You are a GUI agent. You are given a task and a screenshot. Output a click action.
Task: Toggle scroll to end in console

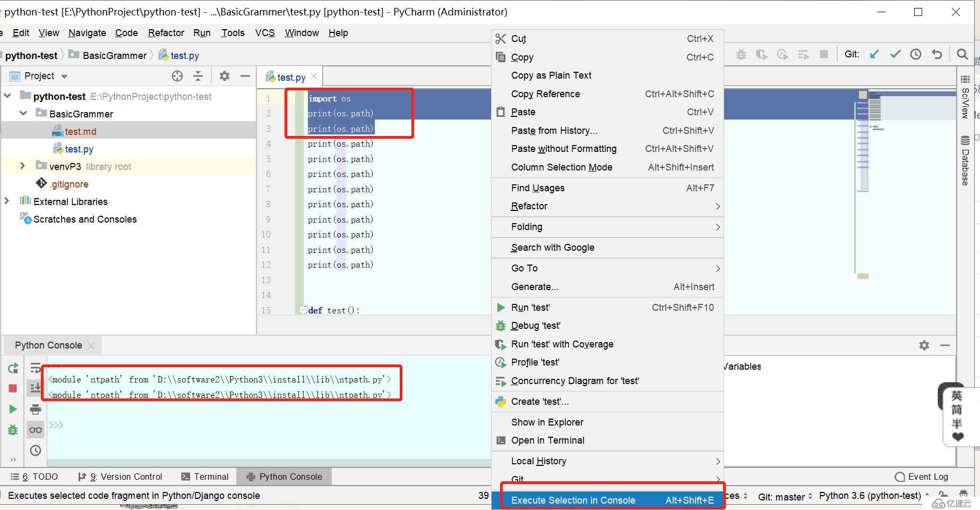36,388
